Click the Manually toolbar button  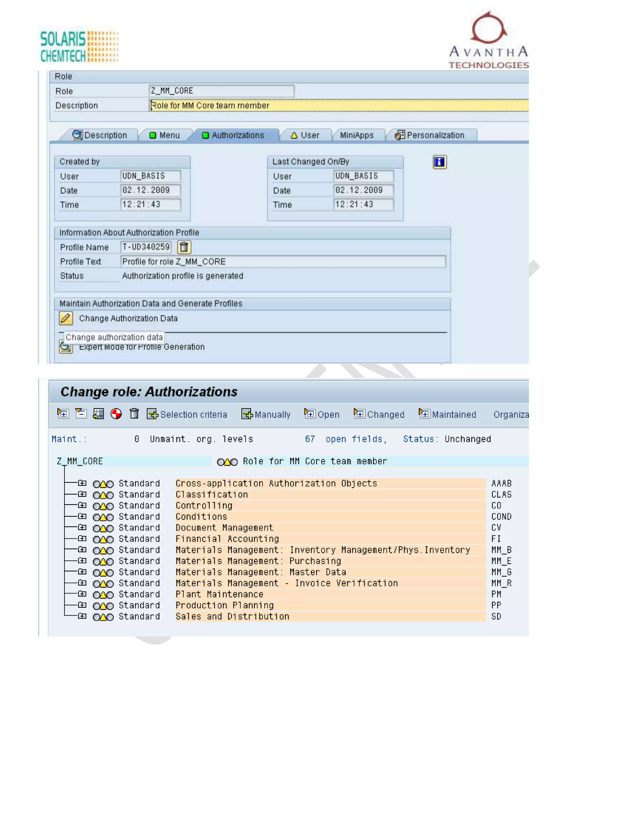[266, 414]
